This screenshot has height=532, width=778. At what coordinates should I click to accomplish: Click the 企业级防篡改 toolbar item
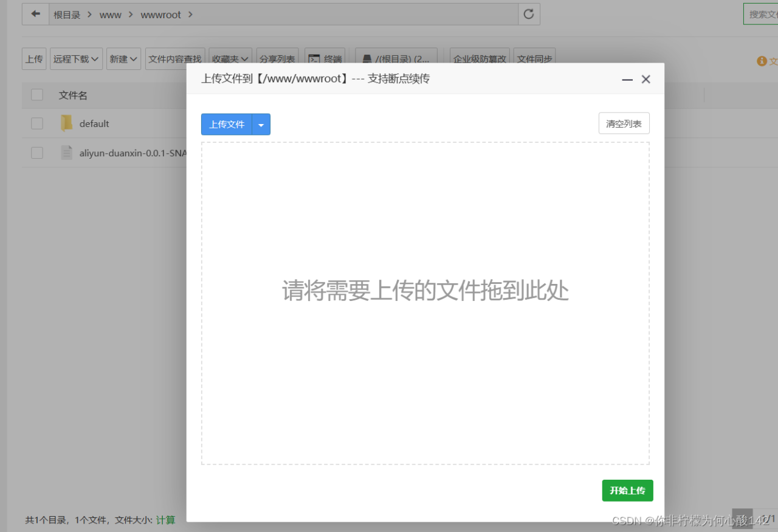coord(480,58)
